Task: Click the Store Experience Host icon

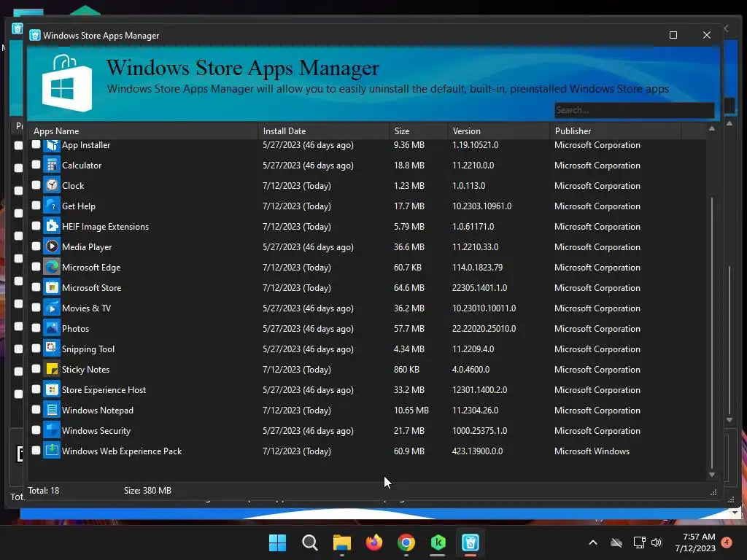Action: tap(52, 390)
